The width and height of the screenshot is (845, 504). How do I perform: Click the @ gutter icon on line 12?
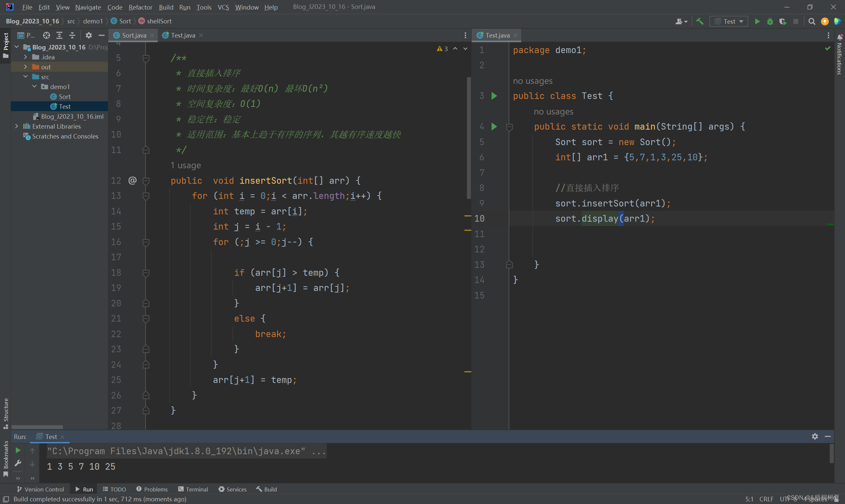coord(132,180)
